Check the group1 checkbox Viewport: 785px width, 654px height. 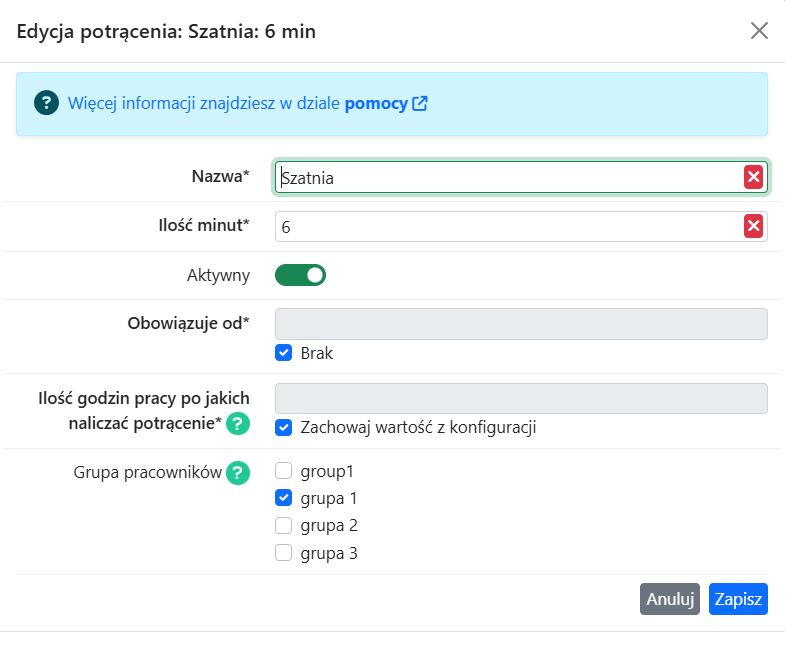click(283, 471)
